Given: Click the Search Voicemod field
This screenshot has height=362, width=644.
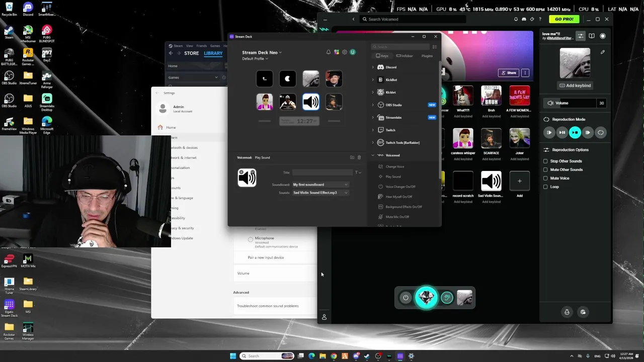Looking at the screenshot, I should 413,19.
